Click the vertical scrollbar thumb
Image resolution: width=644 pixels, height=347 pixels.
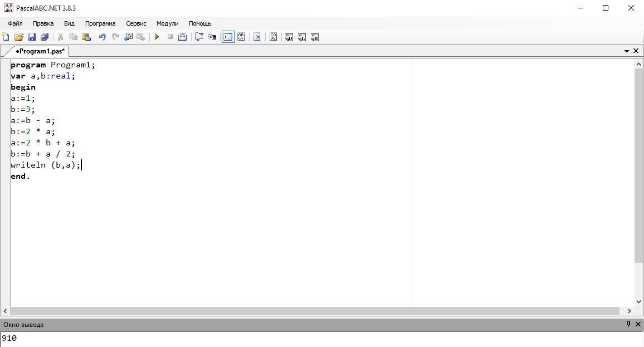(x=638, y=166)
